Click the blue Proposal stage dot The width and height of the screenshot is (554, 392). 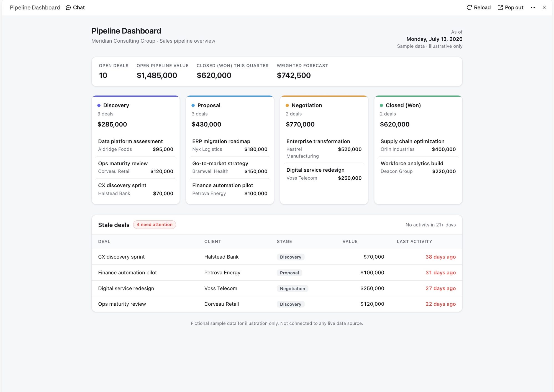pos(193,105)
